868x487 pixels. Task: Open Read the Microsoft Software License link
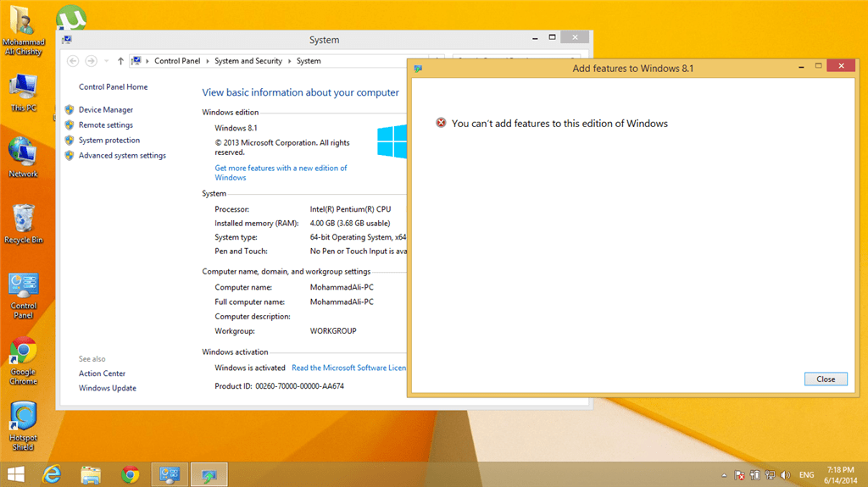pyautogui.click(x=348, y=368)
